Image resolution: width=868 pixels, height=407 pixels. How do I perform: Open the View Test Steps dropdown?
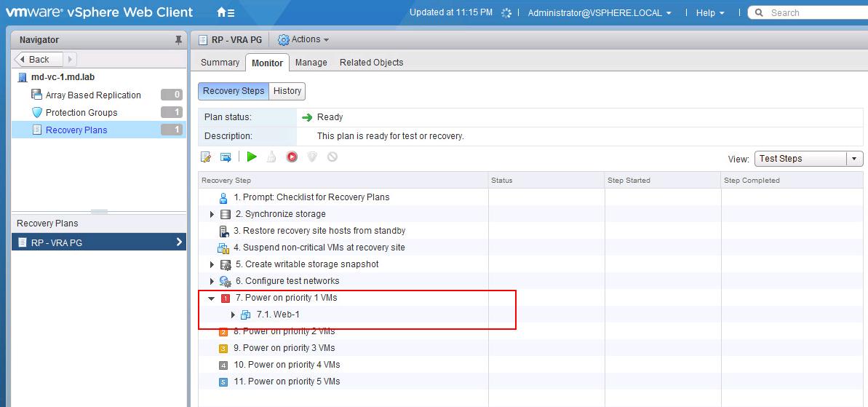pos(809,159)
